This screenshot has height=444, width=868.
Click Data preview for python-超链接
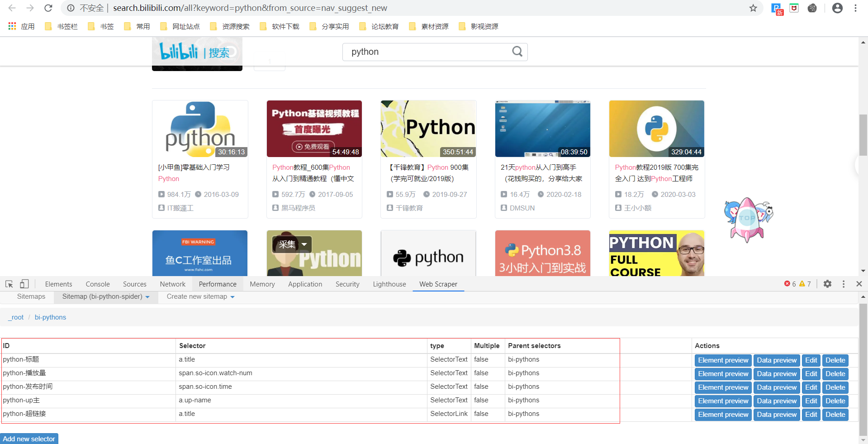(x=777, y=415)
